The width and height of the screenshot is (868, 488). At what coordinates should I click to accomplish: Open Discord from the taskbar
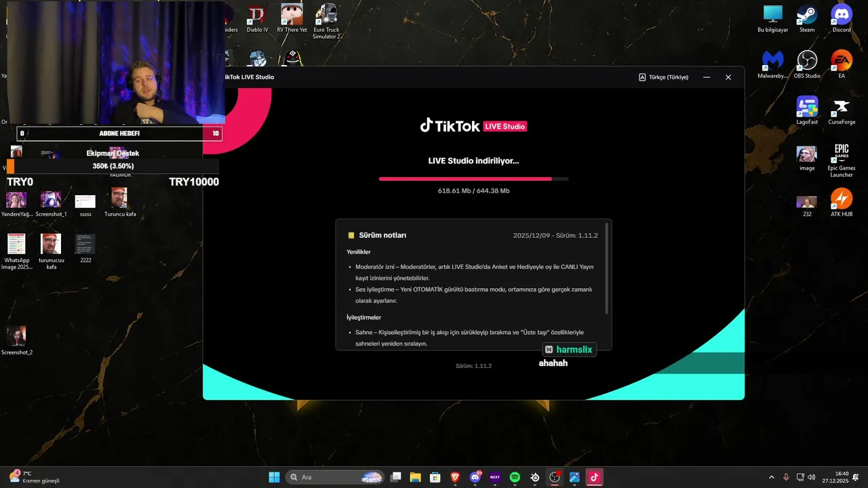(x=475, y=477)
